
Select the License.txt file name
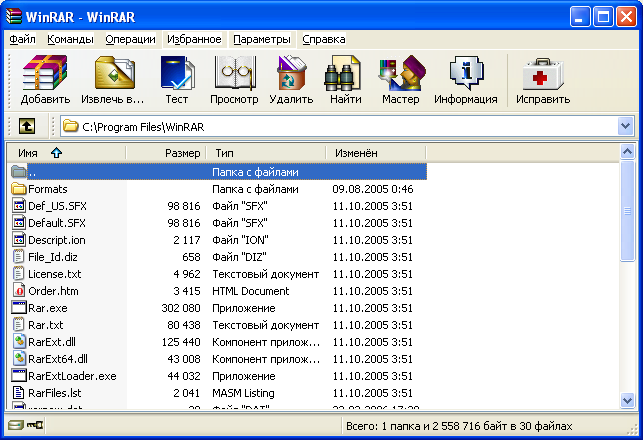55,274
